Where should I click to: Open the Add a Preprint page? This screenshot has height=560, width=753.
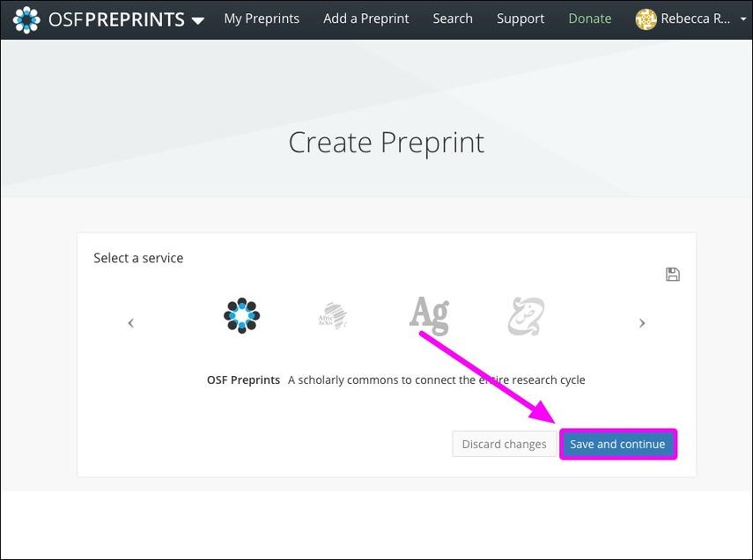pos(366,18)
